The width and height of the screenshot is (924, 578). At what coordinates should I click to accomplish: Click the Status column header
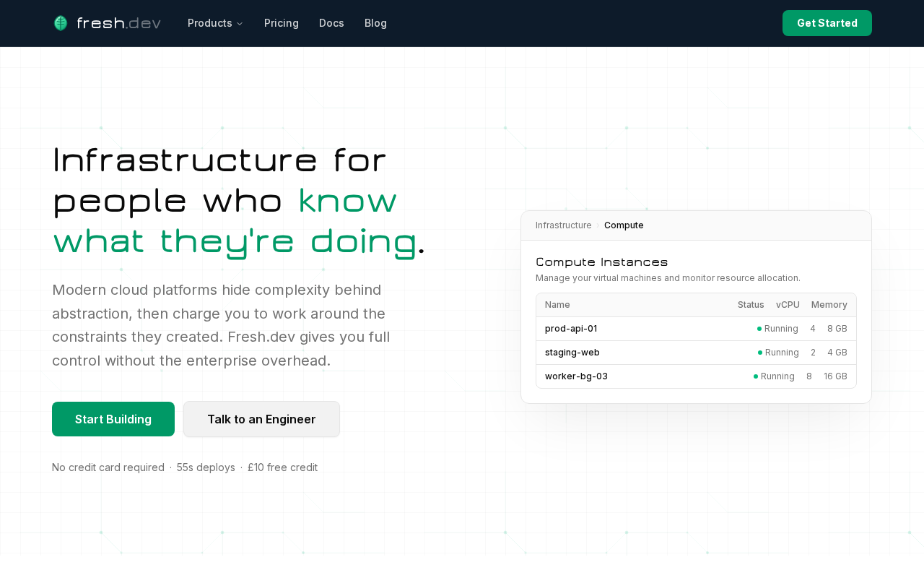tap(751, 305)
